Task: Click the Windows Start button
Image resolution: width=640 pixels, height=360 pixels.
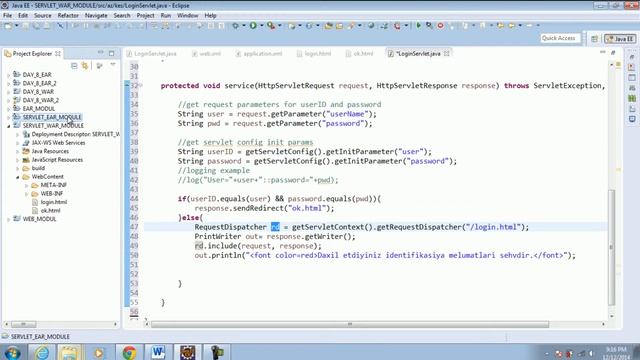Action: (x=12, y=352)
